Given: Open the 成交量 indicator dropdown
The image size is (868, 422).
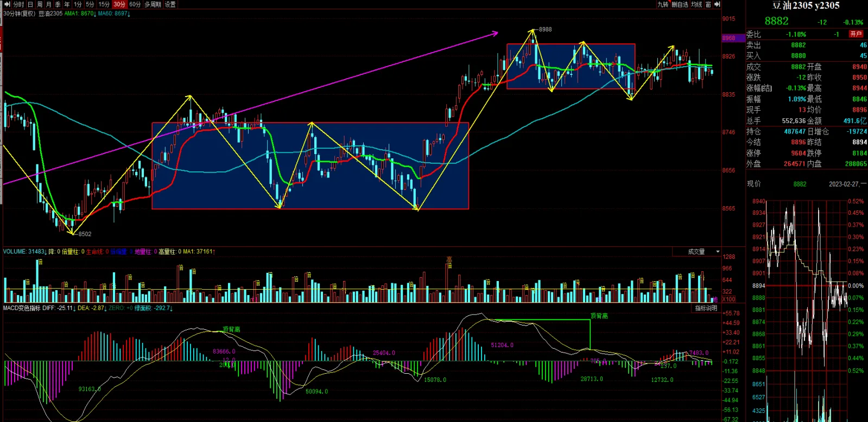Looking at the screenshot, I should click(697, 252).
